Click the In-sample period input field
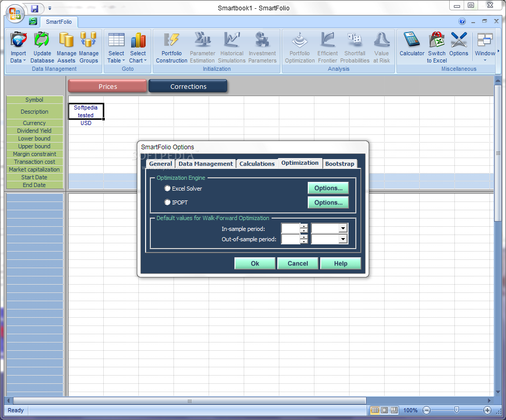 pos(291,228)
